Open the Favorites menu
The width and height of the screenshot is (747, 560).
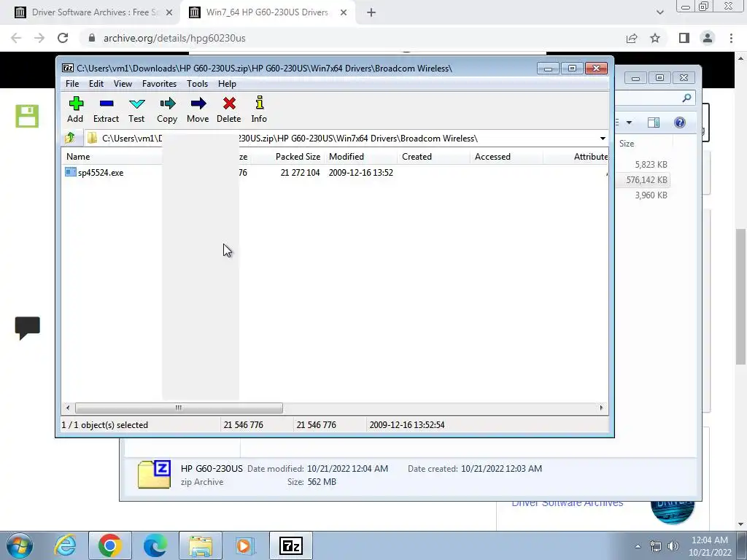click(x=160, y=84)
